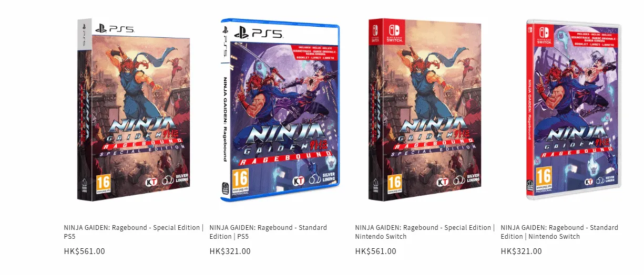This screenshot has width=644, height=275.
Task: Click PS5 logo on Special Edition box
Action: point(115,28)
